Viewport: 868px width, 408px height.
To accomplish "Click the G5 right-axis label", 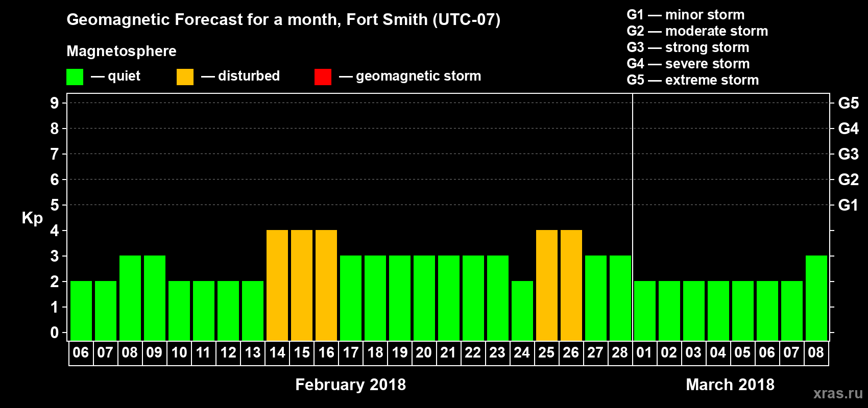I will [x=849, y=103].
